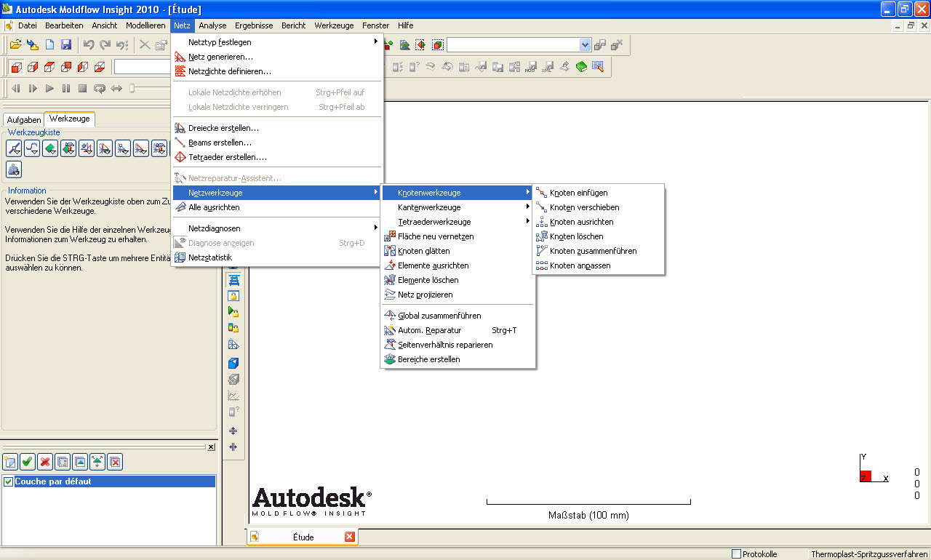Viewport: 931px width, 560px height.
Task: Open the curve tool dropdown in Werkzeugkiste
Action: pos(32,149)
